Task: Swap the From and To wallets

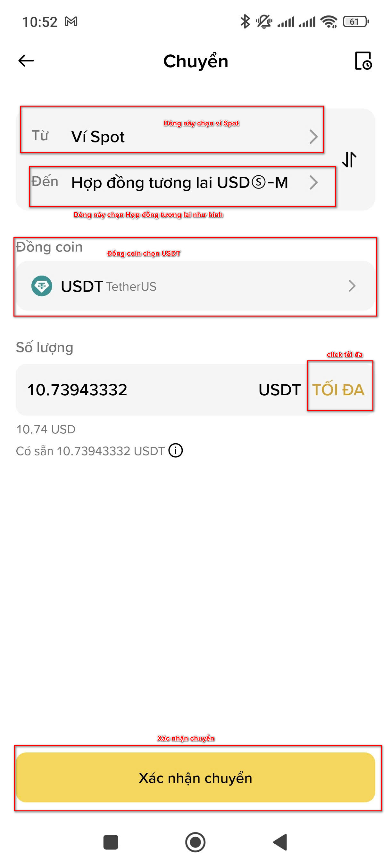Action: coord(349,159)
